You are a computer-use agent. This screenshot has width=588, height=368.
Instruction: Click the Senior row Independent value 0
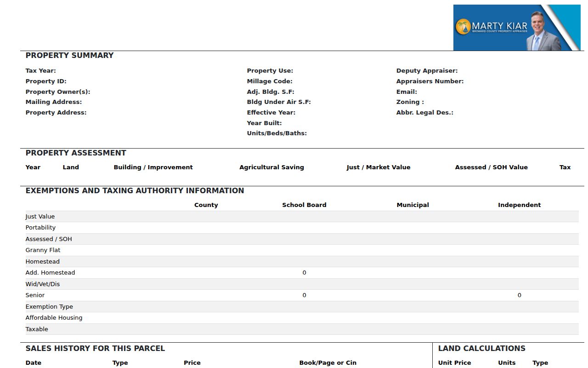pos(520,295)
